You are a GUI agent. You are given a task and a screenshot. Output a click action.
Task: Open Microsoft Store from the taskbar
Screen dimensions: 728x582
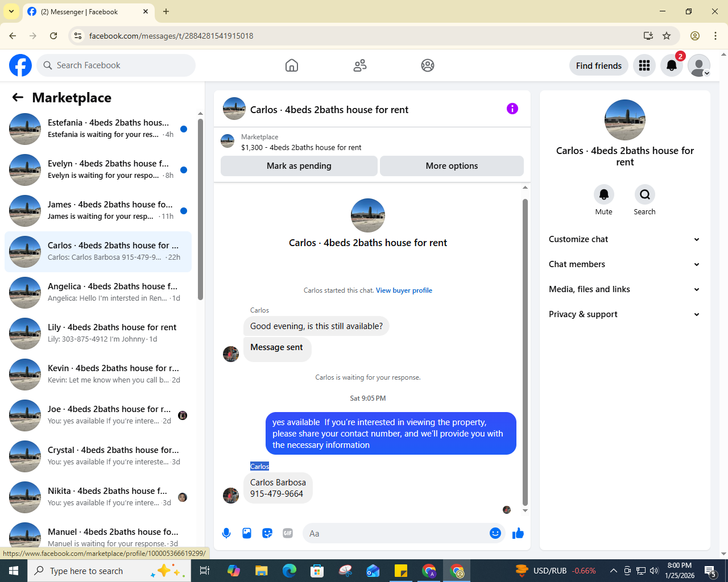click(317, 571)
